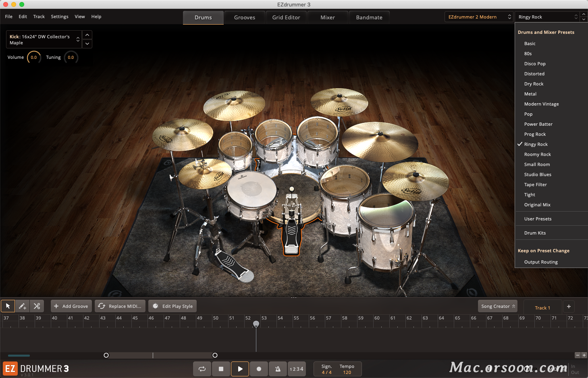Click the playhead marker at bar 52
Viewport: 588px width, 378px height.
coord(256,324)
